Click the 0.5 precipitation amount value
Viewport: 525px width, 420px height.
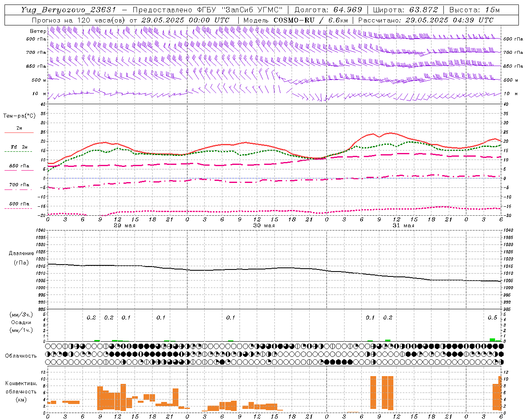(x=492, y=318)
